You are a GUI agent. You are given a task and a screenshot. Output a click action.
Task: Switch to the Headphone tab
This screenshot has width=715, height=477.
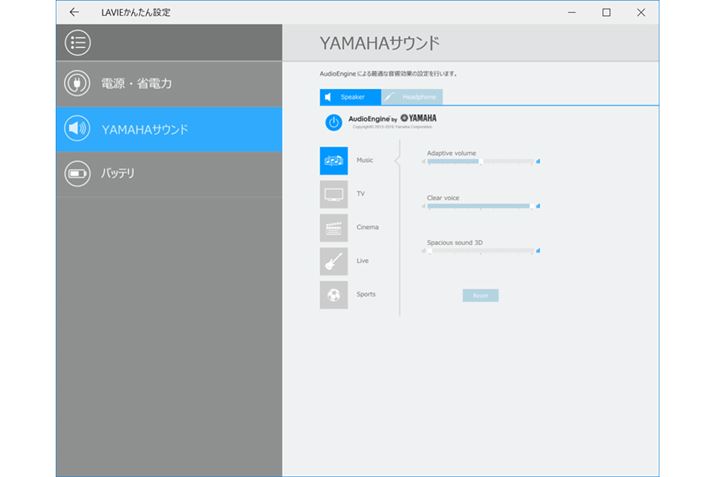coord(412,97)
